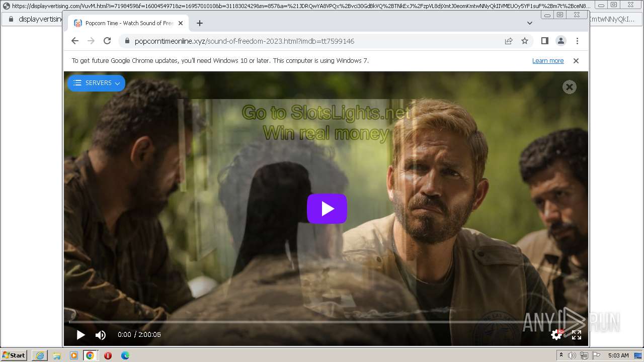The image size is (644, 362).
Task: Open Microsoft Edge from the taskbar
Action: click(125, 355)
